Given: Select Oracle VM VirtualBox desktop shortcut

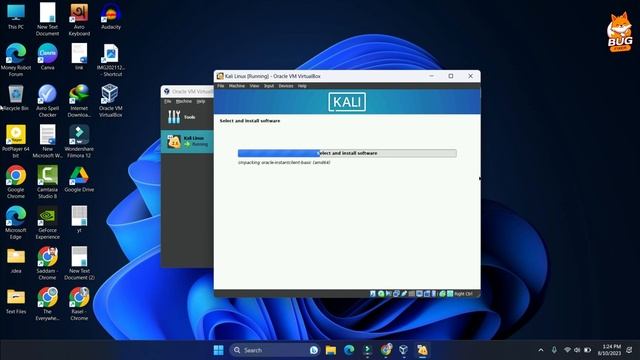Looking at the screenshot, I should tap(111, 100).
